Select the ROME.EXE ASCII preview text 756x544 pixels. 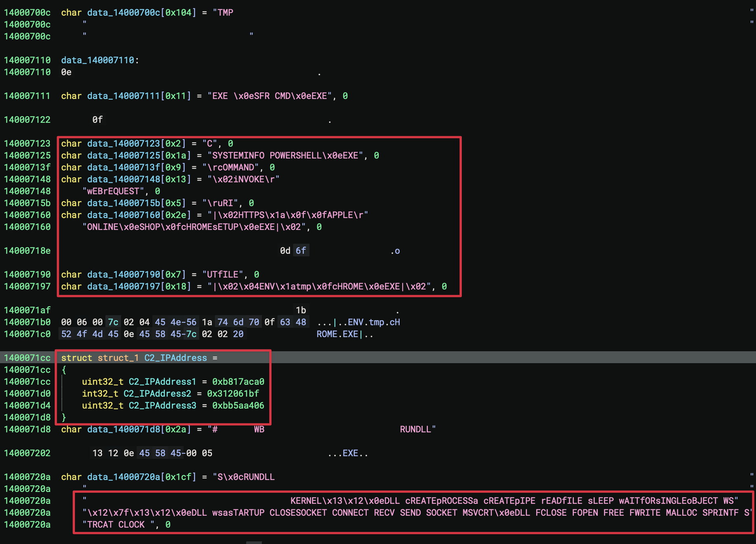pyautogui.click(x=338, y=334)
